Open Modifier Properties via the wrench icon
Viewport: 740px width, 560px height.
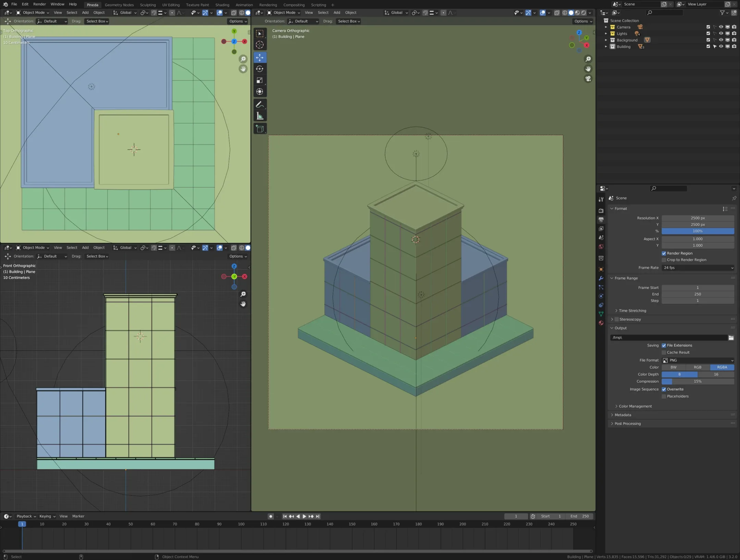point(601,279)
